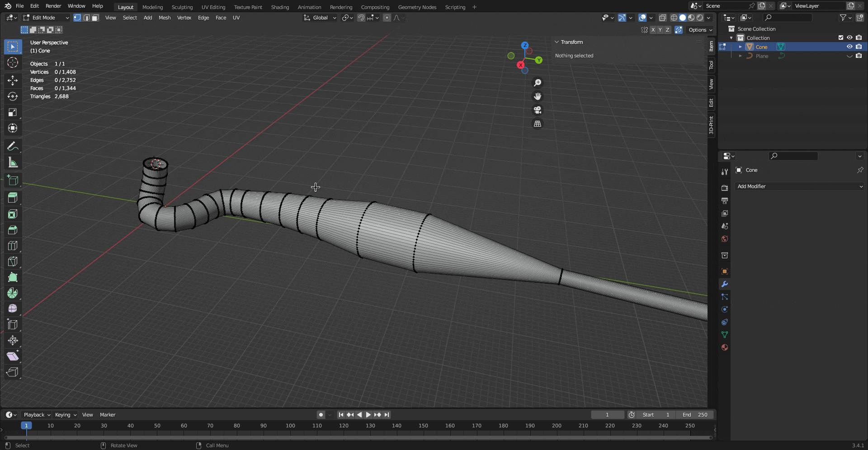
Task: Open Object Data green triangle tab
Action: pos(725,335)
